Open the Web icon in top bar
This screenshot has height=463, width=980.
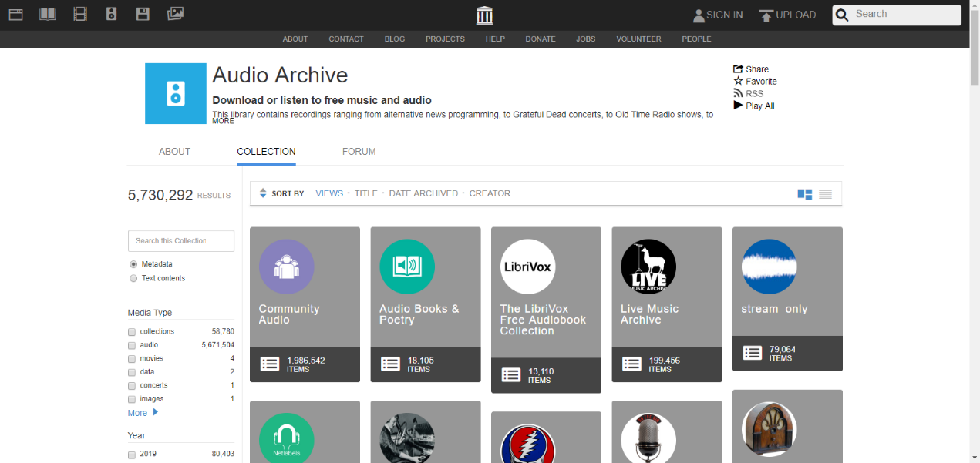click(15, 14)
